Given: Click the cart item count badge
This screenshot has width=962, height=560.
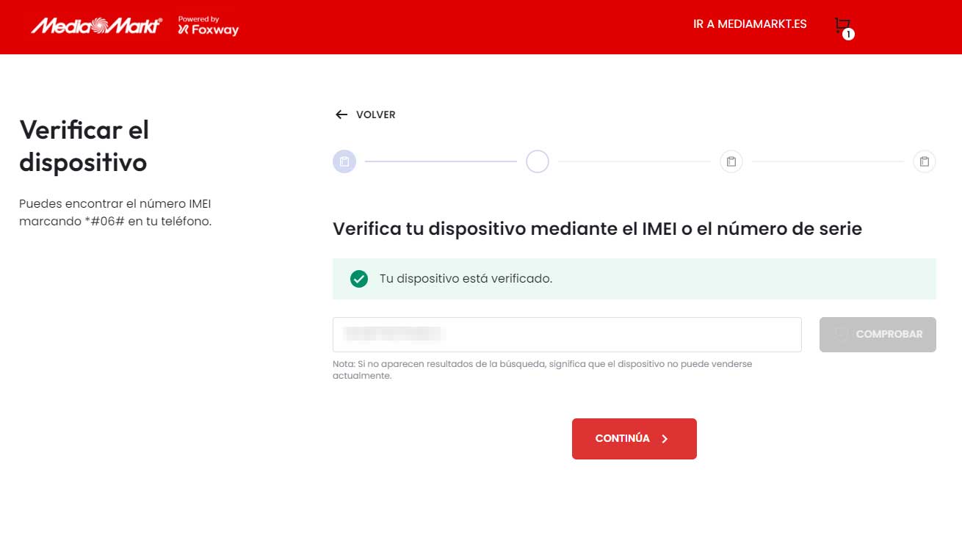Looking at the screenshot, I should click(848, 34).
